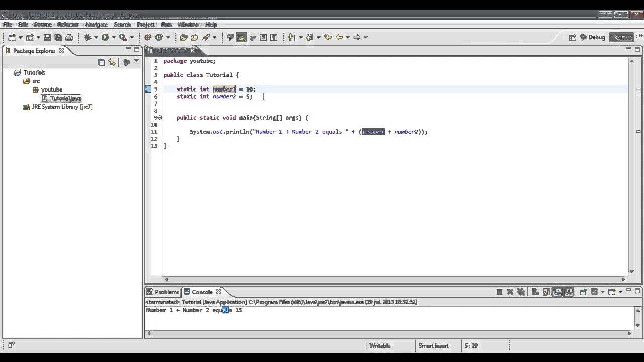
Task: Click the Save All toolbar icon
Action: pos(58,37)
